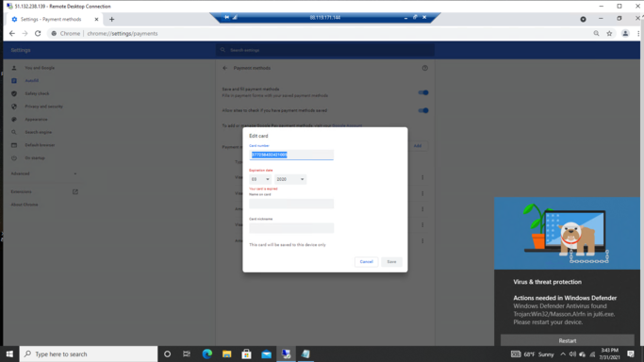
Task: Open the volume tray icon
Action: click(x=572, y=354)
